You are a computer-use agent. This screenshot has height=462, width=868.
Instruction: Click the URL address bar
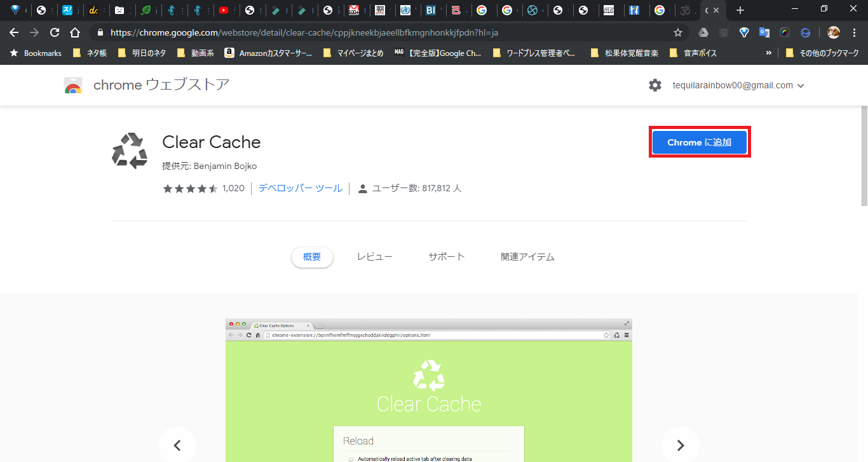point(381,32)
